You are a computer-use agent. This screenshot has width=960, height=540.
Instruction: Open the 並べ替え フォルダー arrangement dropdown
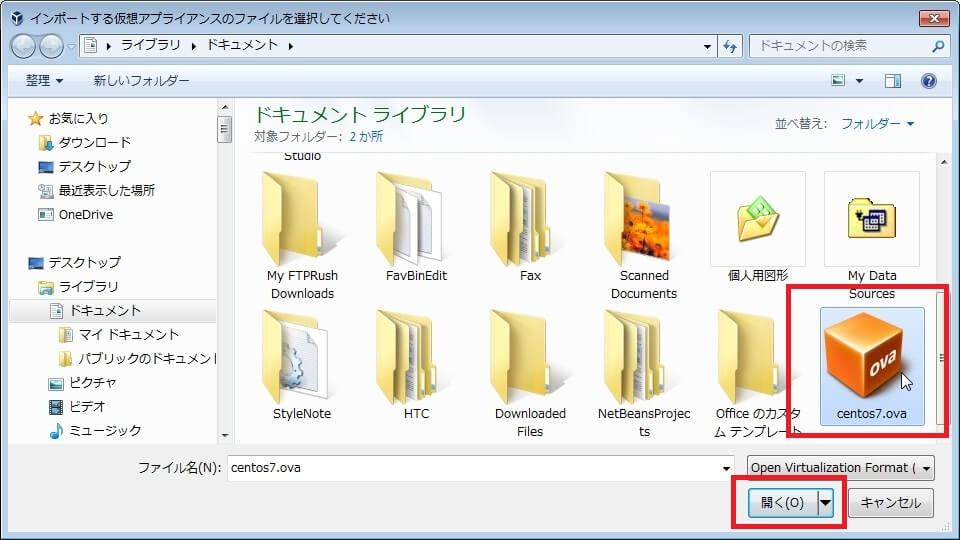877,124
